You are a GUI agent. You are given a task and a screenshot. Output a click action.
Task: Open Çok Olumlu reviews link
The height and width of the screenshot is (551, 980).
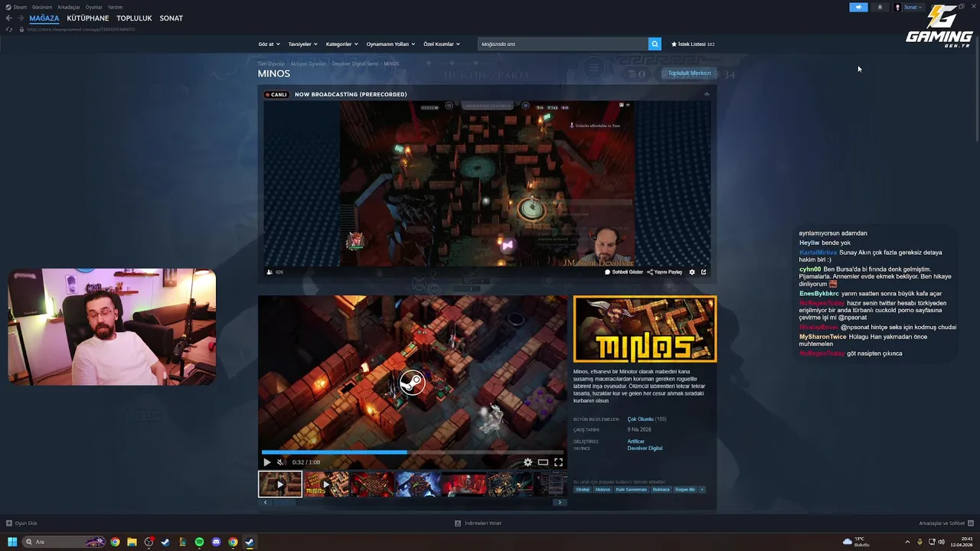(641, 419)
